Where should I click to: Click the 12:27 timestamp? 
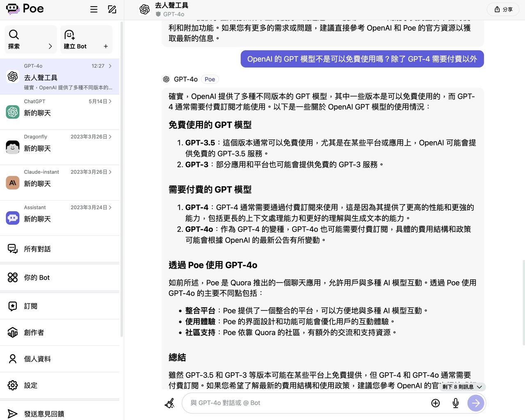point(98,66)
